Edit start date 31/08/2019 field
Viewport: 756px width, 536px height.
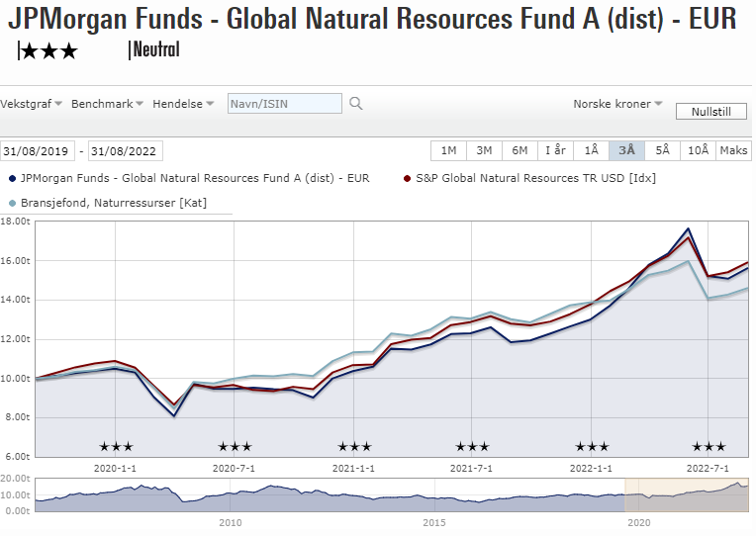click(38, 151)
